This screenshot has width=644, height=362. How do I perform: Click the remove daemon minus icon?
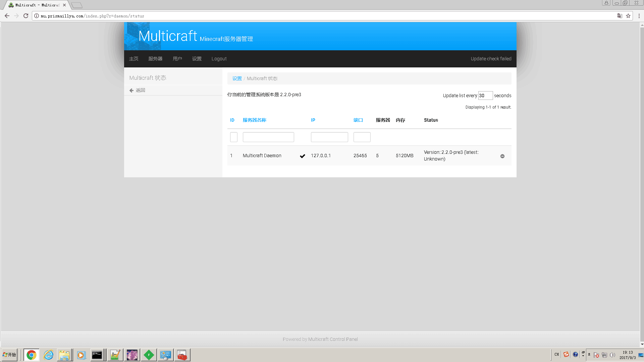[502, 156]
